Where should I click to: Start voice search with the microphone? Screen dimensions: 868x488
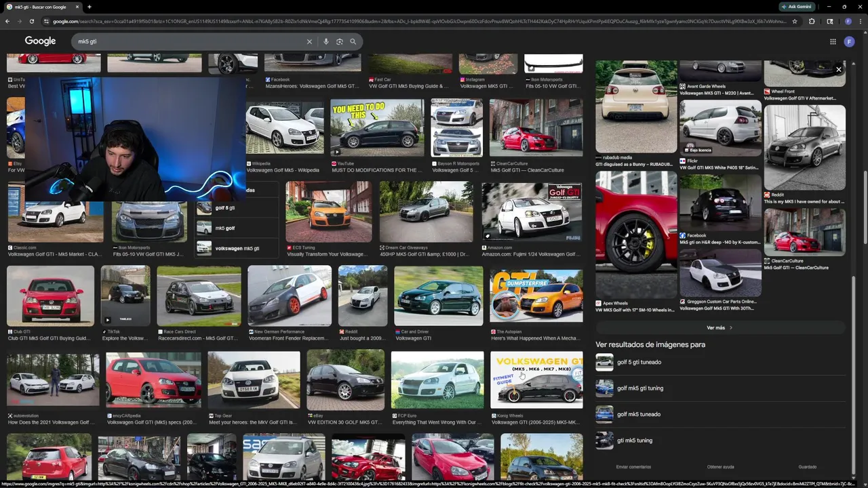(326, 41)
